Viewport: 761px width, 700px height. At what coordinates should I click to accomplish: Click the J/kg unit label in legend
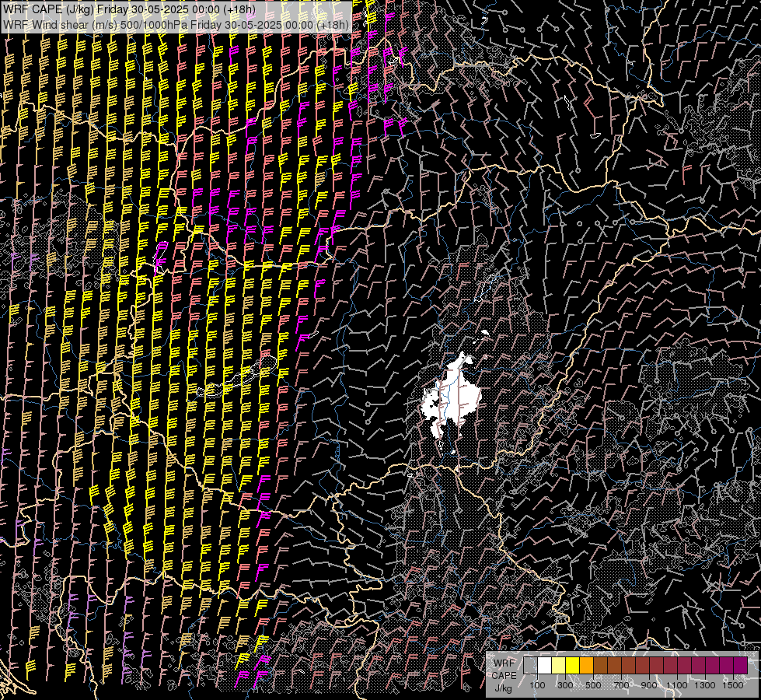(x=503, y=688)
